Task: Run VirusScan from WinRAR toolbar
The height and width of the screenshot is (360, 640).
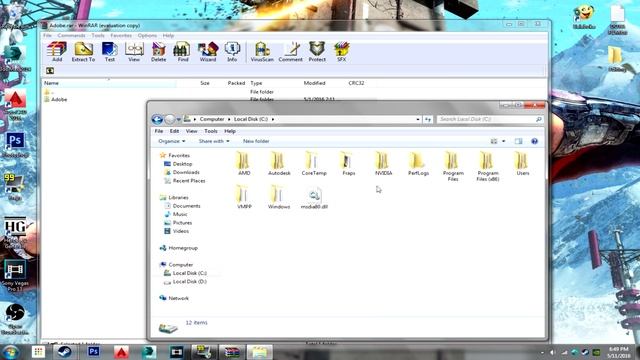Action: click(x=262, y=52)
